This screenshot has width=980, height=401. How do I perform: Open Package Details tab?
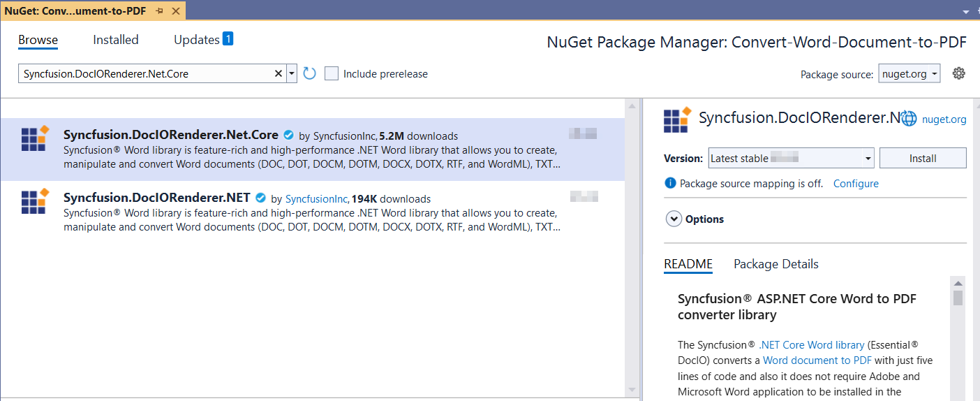point(776,264)
